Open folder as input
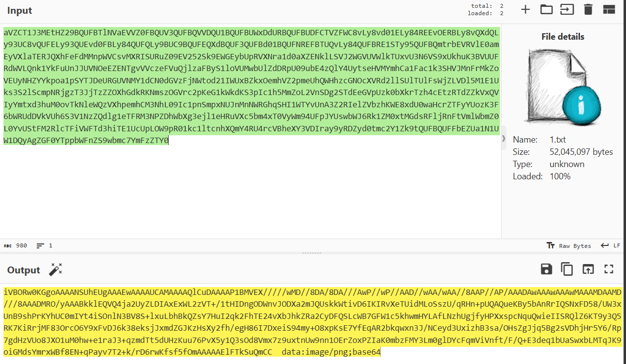The image size is (626, 364). click(x=546, y=9)
